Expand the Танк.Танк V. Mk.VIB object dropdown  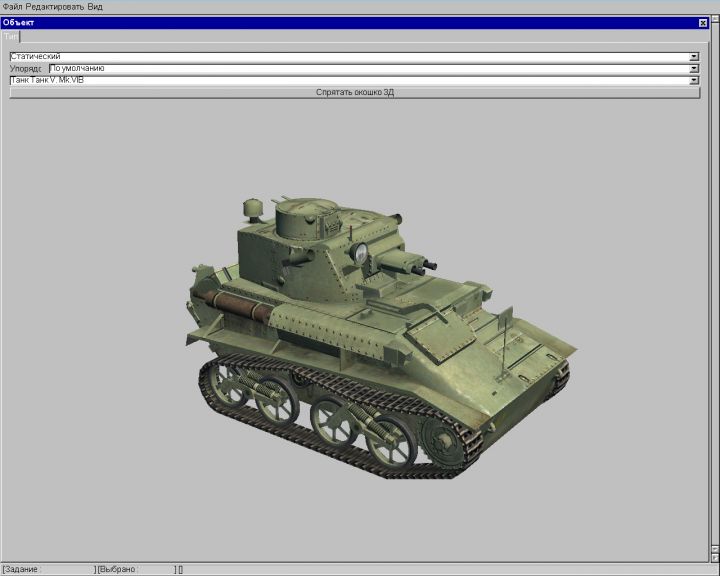click(x=694, y=80)
